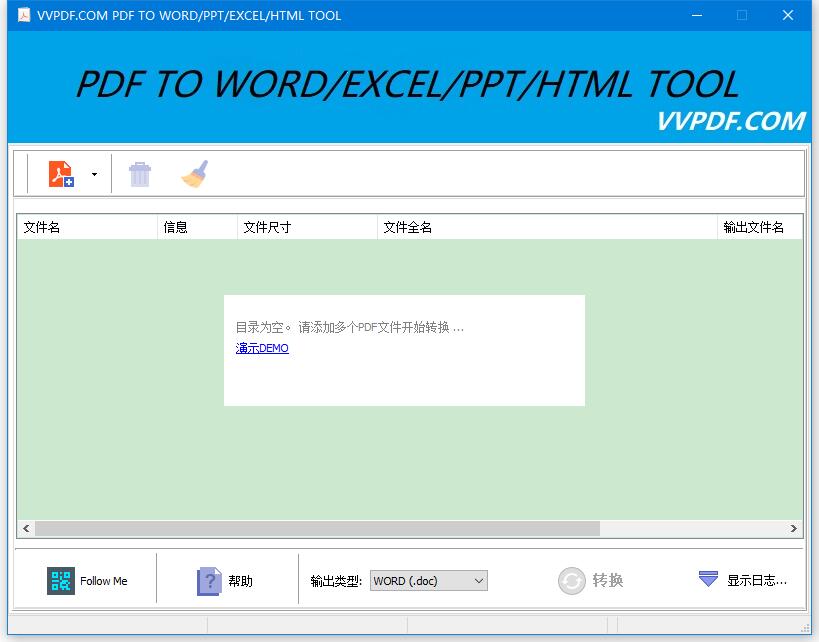Open the 演示DEMO link
This screenshot has height=642, width=819.
[262, 348]
